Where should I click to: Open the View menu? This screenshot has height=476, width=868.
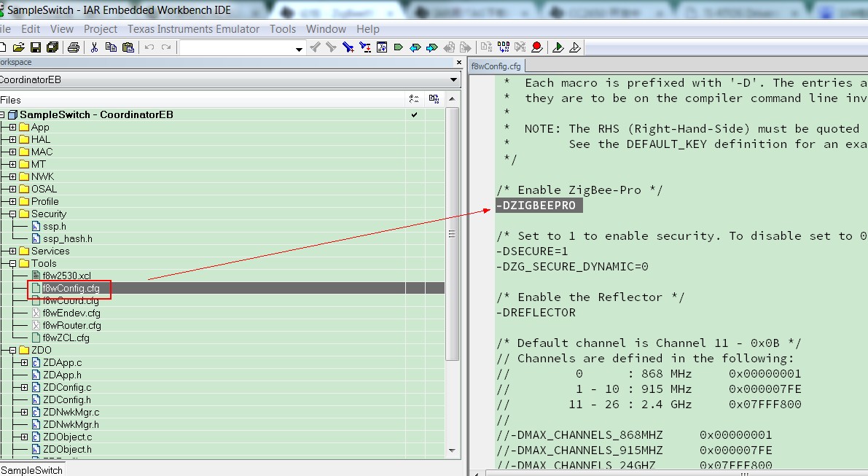[x=61, y=28]
